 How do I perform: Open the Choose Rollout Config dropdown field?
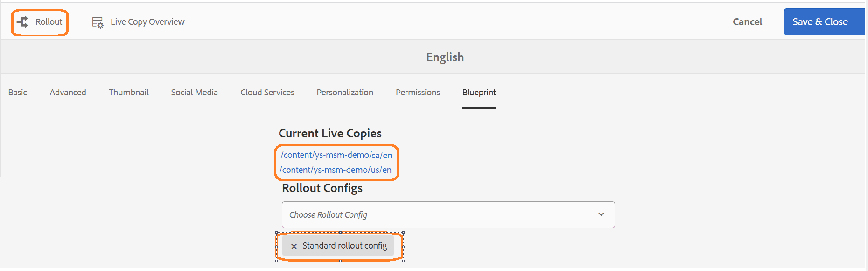point(448,215)
